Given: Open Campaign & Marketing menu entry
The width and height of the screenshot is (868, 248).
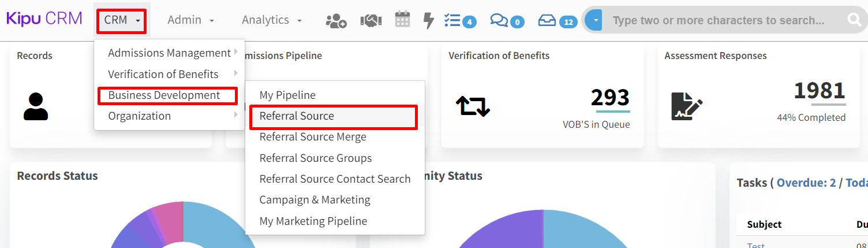Looking at the screenshot, I should [315, 199].
